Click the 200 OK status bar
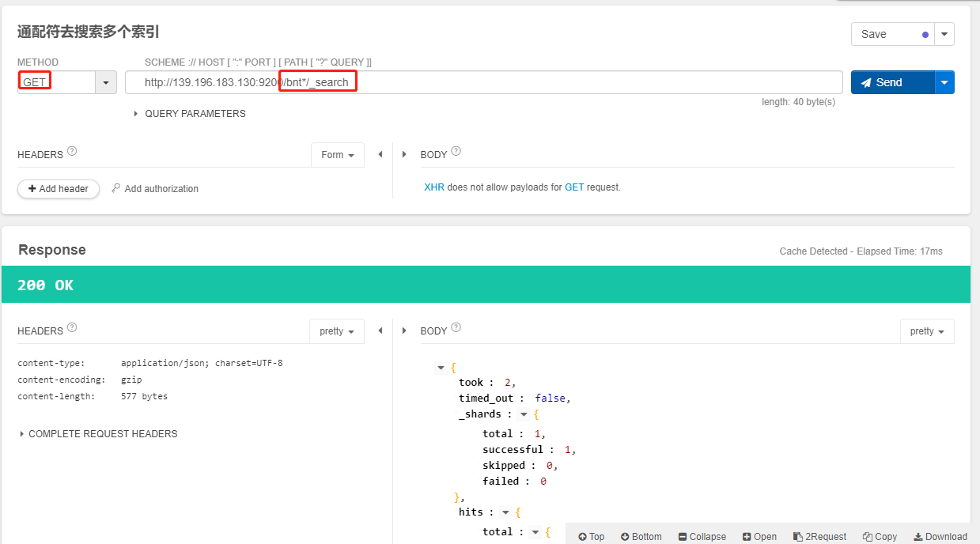 (x=486, y=285)
